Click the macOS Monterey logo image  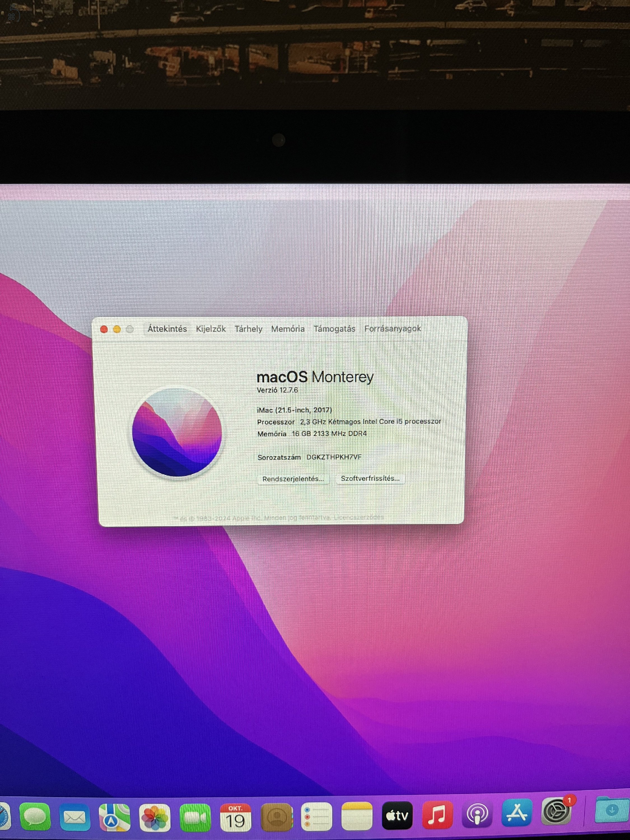tap(177, 432)
